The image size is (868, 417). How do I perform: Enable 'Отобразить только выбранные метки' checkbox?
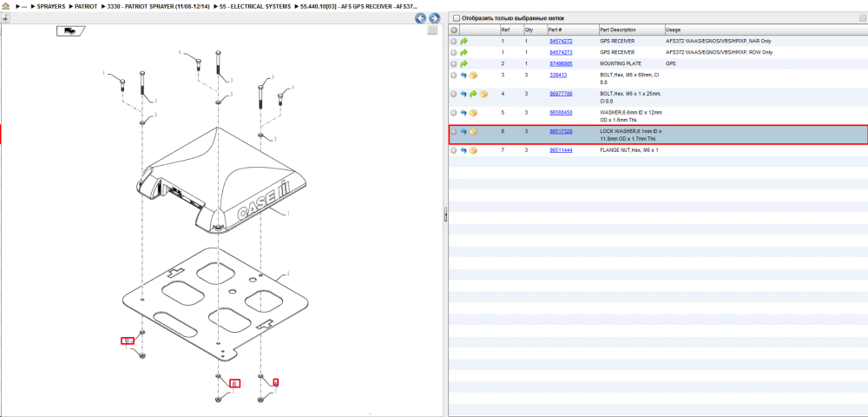click(x=457, y=18)
